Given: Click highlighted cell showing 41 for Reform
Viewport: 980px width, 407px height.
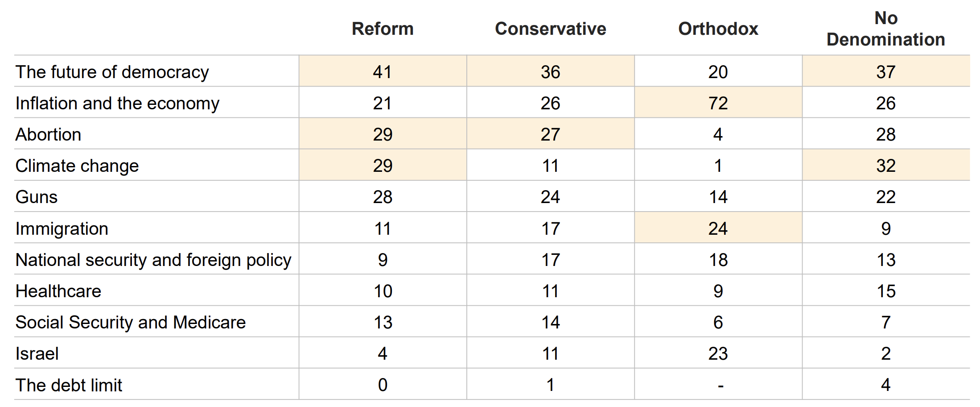Looking at the screenshot, I should pyautogui.click(x=383, y=71).
